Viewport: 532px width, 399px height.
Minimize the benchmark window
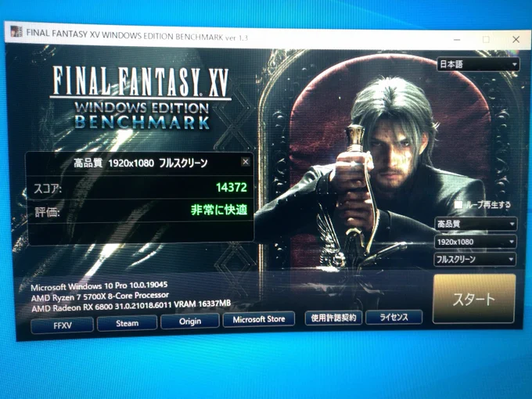457,40
